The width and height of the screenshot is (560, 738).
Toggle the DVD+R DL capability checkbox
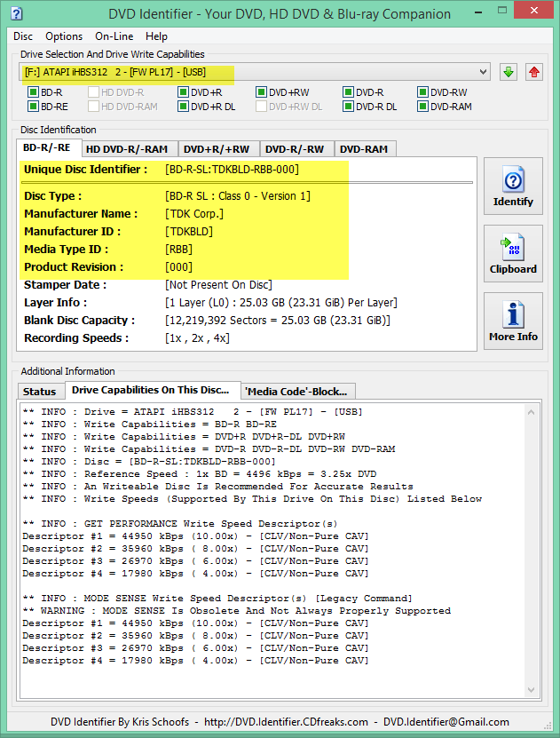(x=183, y=107)
